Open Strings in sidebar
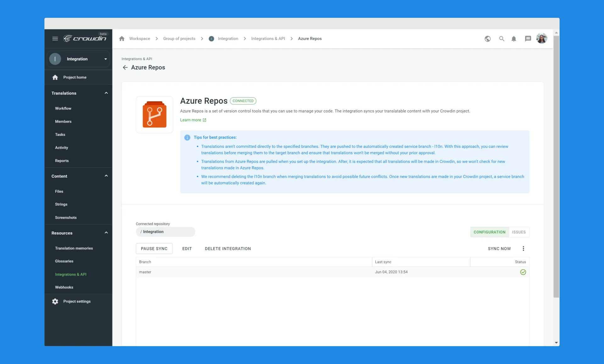The image size is (604, 364). click(61, 204)
